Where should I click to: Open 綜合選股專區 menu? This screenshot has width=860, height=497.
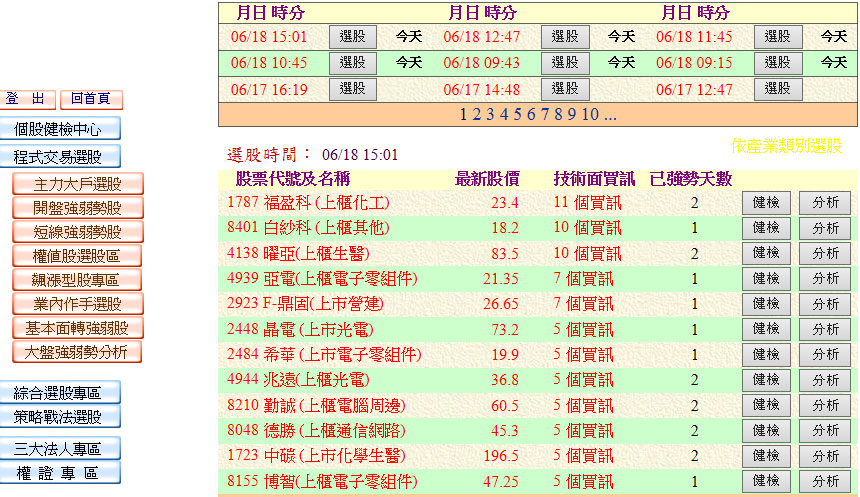tap(60, 392)
